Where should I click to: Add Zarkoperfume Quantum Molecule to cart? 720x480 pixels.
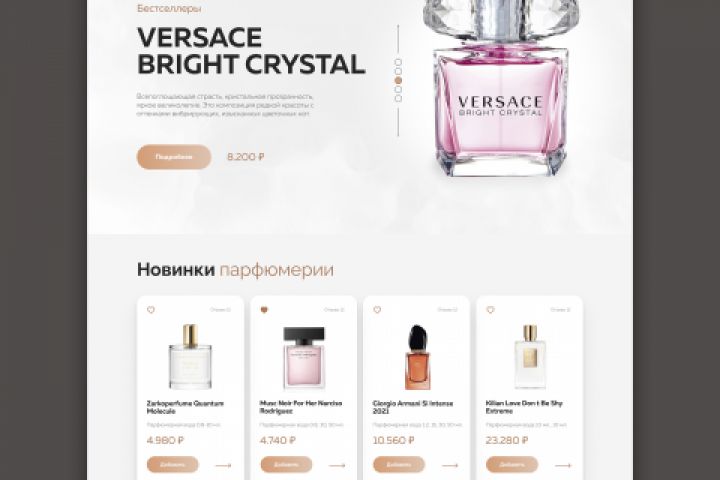(173, 464)
